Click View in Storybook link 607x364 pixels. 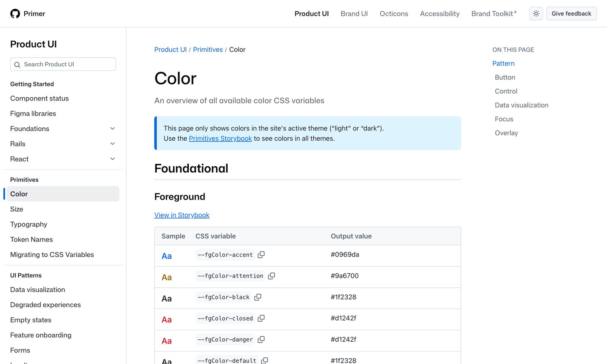(182, 215)
